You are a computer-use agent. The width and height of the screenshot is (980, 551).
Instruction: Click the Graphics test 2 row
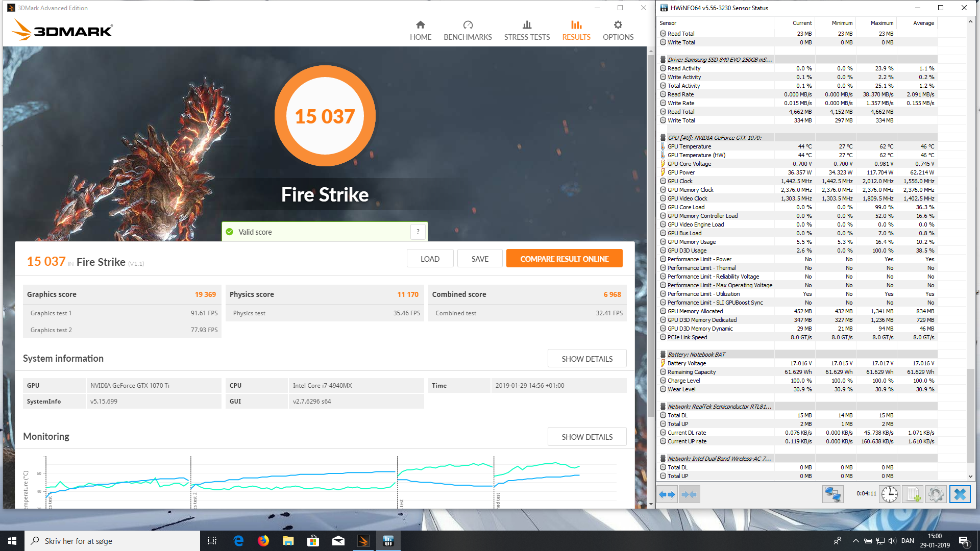tap(122, 330)
